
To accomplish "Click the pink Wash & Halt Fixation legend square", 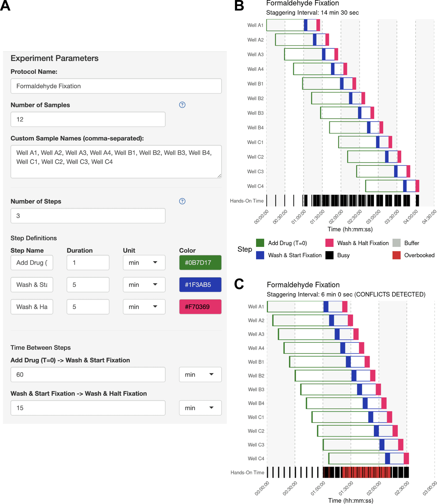I will [329, 243].
